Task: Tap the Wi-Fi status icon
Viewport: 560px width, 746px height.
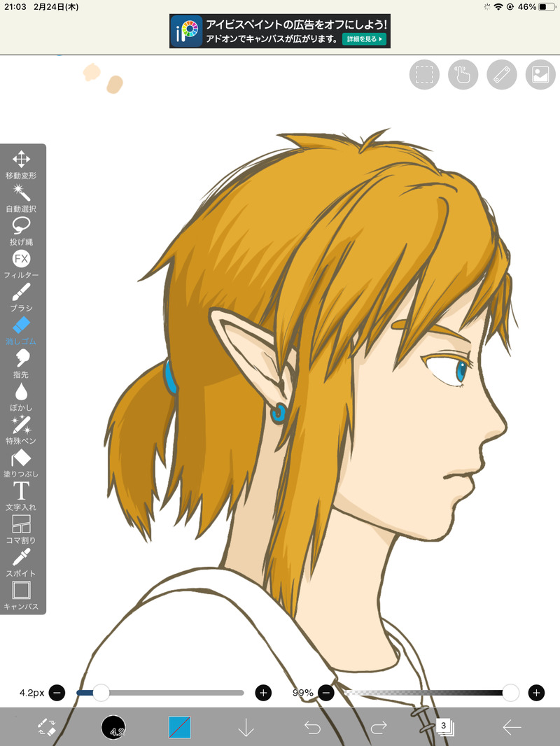Action: (x=498, y=7)
